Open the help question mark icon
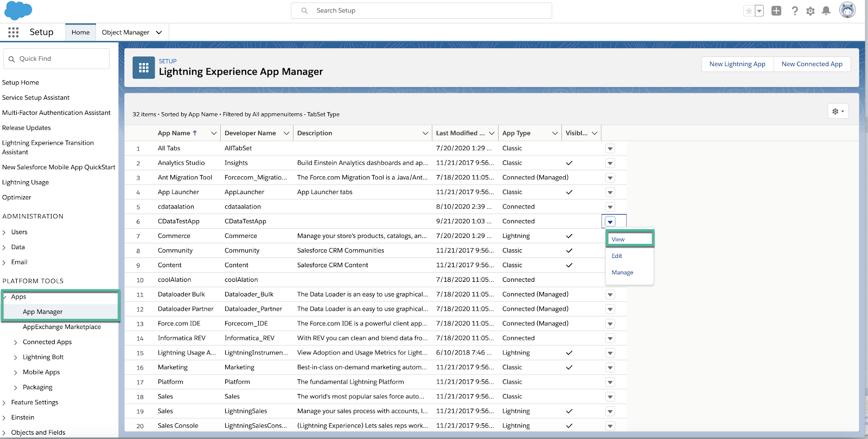This screenshot has height=439, width=868. pos(795,11)
